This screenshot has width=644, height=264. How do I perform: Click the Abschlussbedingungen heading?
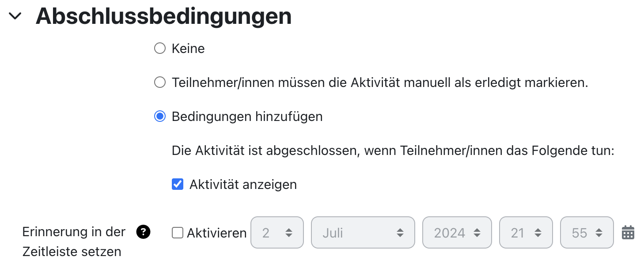(164, 16)
